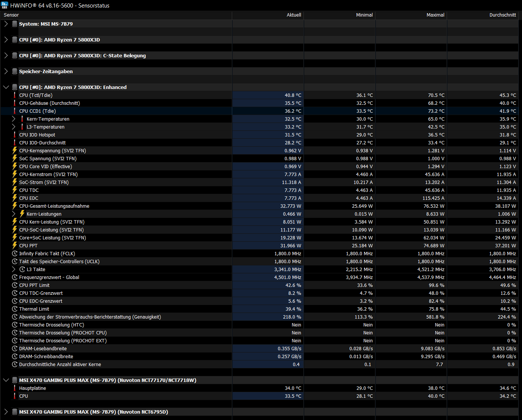Click lightning icon of CPU PPT
522x420 pixels.
coord(15,245)
